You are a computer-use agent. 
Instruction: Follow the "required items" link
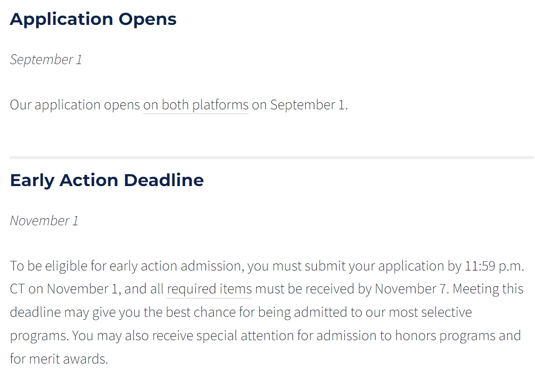209,289
